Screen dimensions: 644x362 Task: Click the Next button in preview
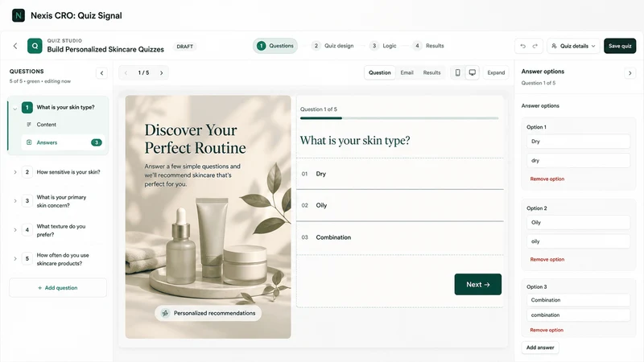click(477, 285)
